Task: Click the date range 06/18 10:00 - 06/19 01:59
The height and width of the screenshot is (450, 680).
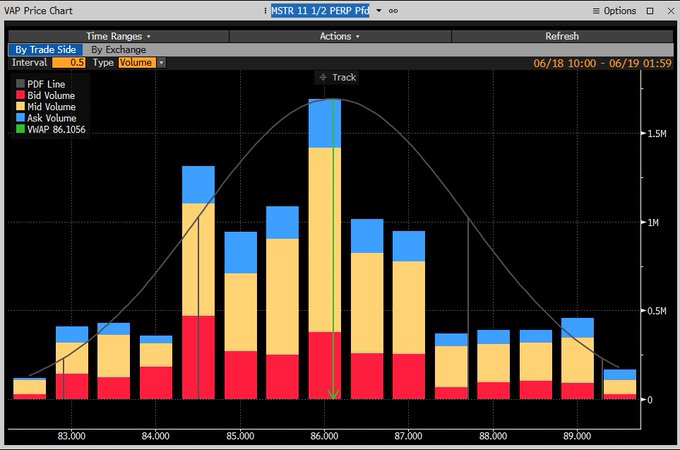Action: [602, 63]
